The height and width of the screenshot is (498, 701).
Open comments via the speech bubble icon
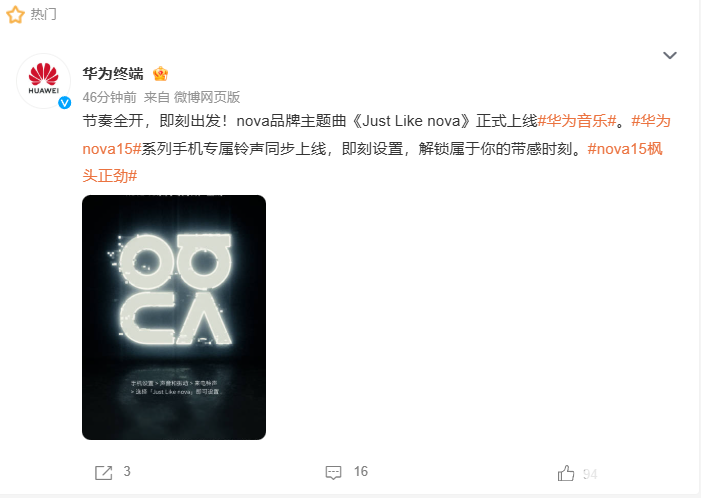pyautogui.click(x=334, y=473)
